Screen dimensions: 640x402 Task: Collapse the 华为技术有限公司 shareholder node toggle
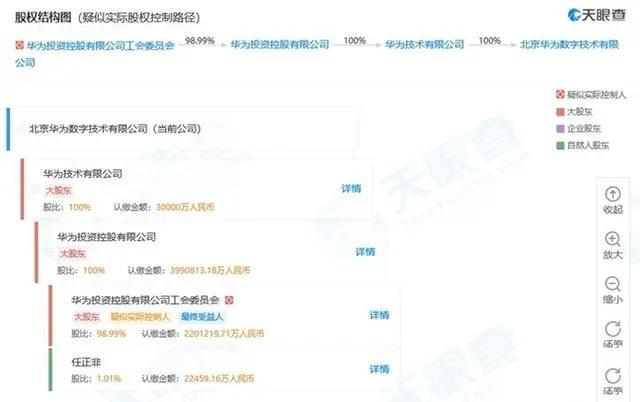coord(35,189)
